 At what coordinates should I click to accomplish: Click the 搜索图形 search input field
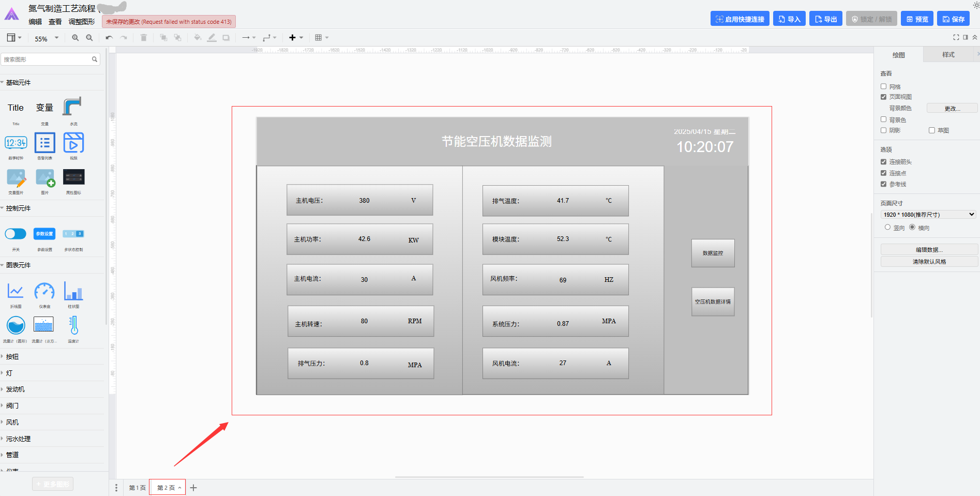point(47,59)
